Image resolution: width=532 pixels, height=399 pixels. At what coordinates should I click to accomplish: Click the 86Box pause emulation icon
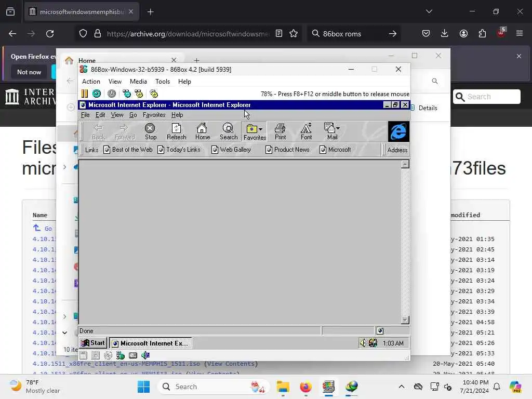85,94
